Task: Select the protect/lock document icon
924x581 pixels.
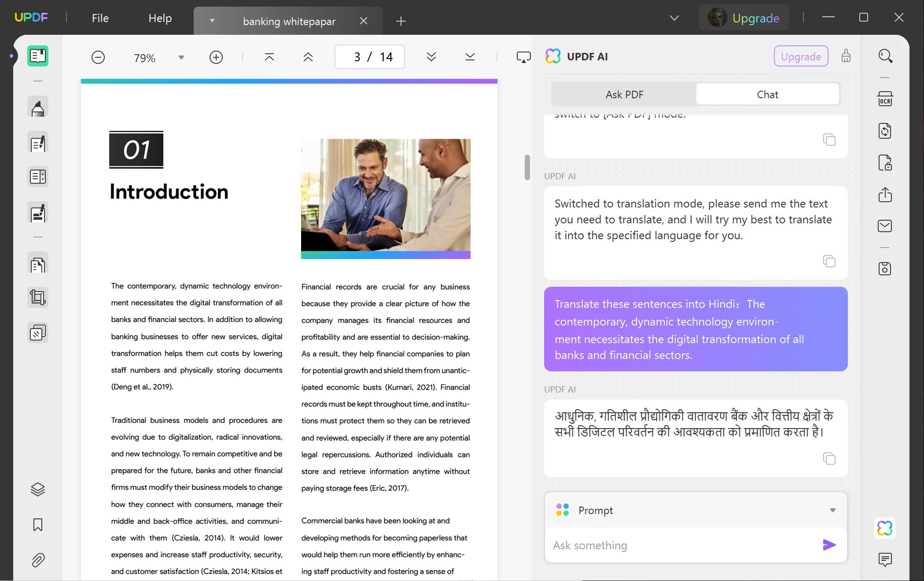Action: (886, 163)
